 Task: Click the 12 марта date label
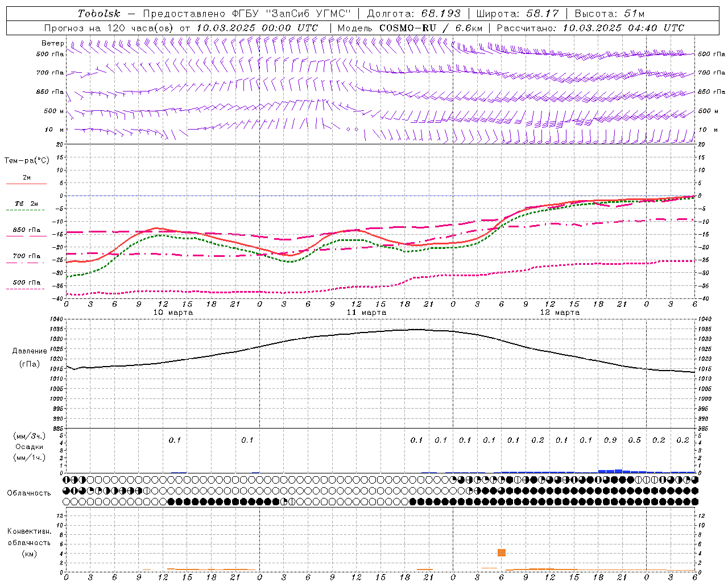click(x=560, y=313)
